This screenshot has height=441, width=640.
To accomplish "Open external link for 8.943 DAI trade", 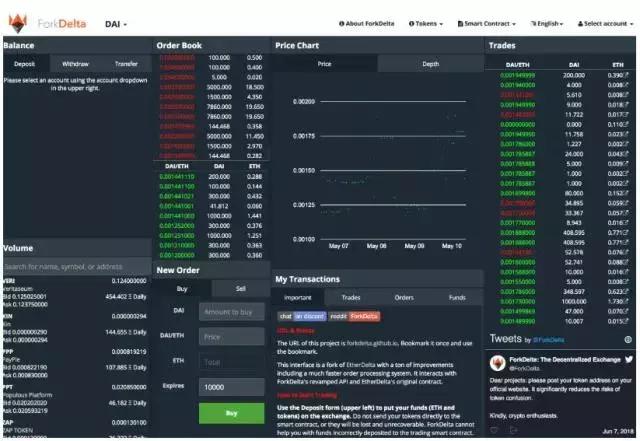I will point(626,223).
